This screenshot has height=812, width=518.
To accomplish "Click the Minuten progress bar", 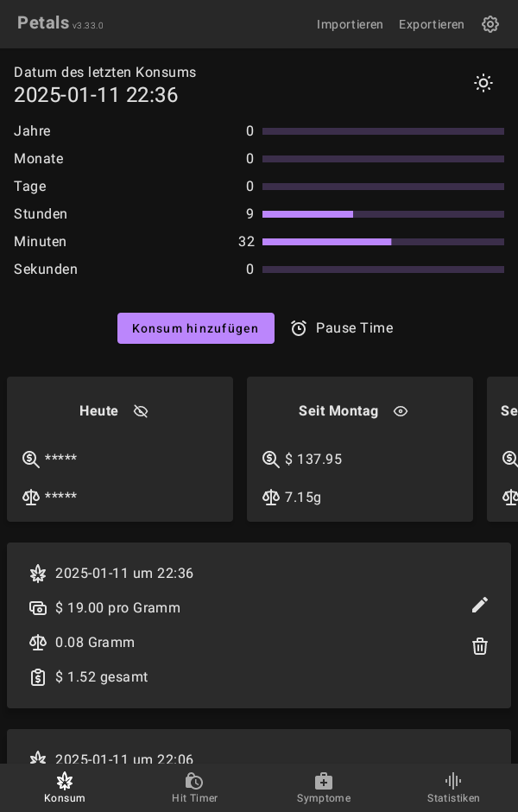I will click(x=382, y=242).
